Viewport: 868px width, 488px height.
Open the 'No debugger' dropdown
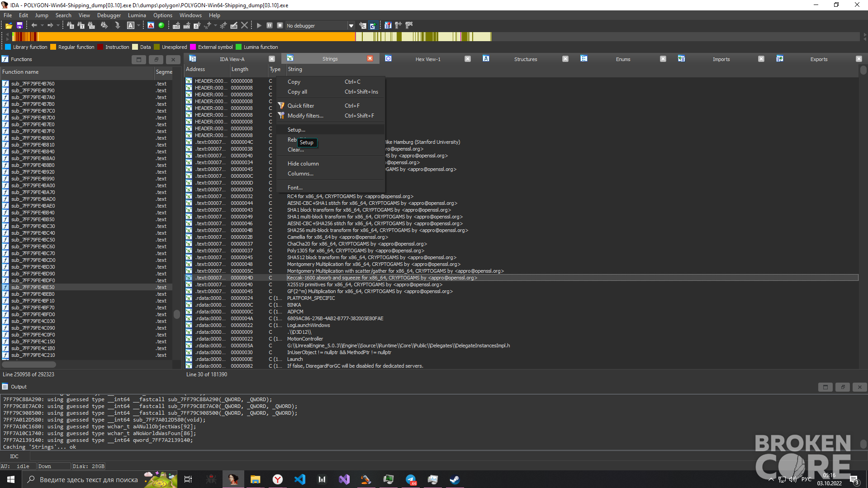tap(351, 26)
